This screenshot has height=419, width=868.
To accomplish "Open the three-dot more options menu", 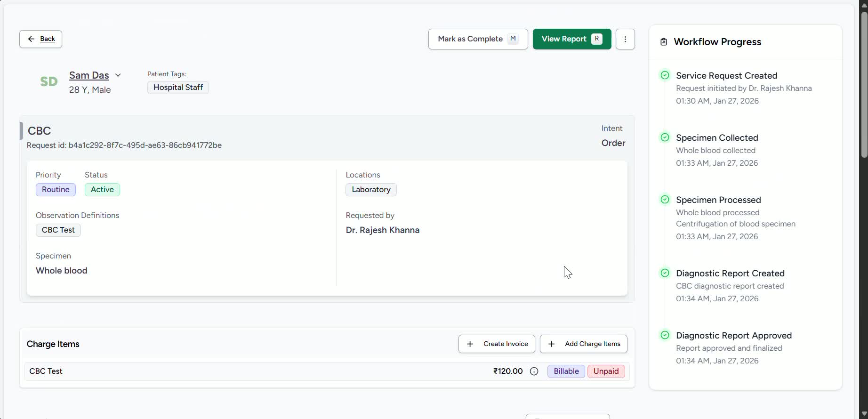I will coord(625,39).
